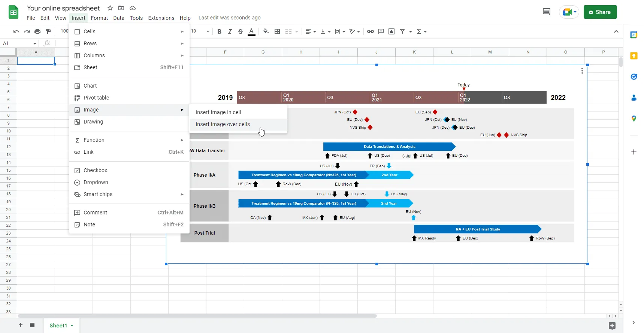Open the borders tool
This screenshot has height=333, width=644.
[277, 31]
